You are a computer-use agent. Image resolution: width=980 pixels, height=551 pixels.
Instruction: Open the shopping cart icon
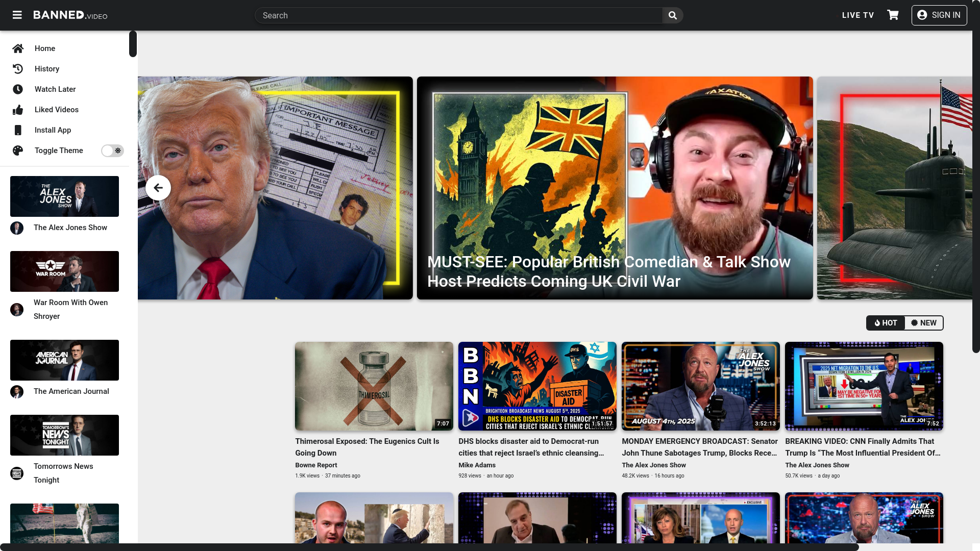[893, 15]
